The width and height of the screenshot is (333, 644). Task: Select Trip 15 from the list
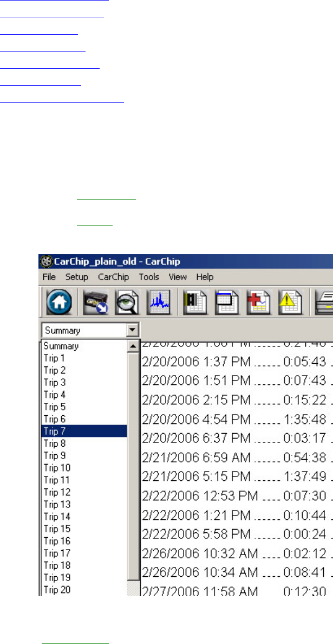point(84,529)
